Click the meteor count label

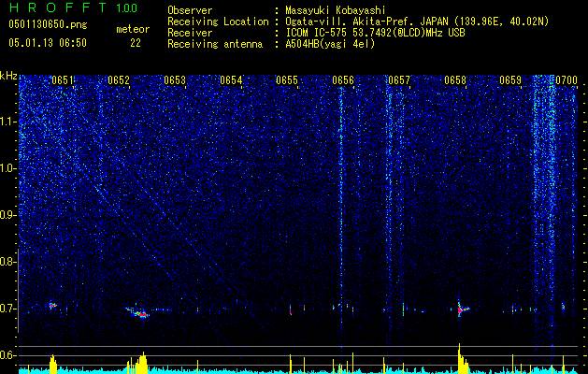[133, 29]
